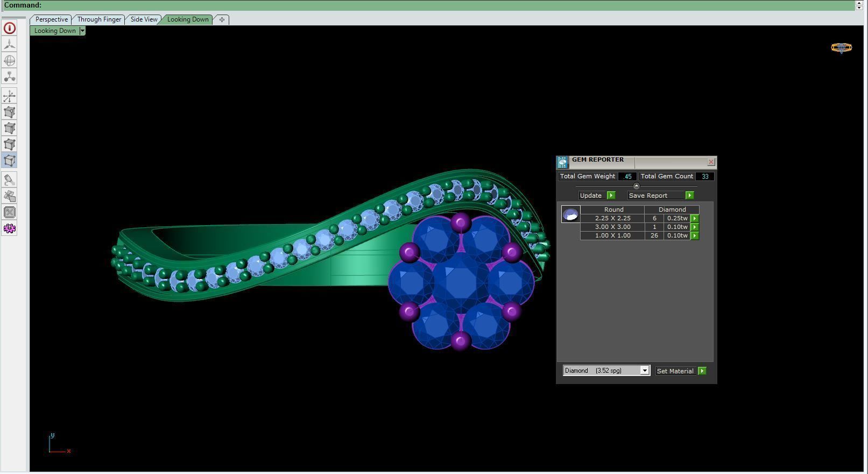Viewport: 868px width, 474px height.
Task: Click the purple gear icon
Action: [x=10, y=228]
